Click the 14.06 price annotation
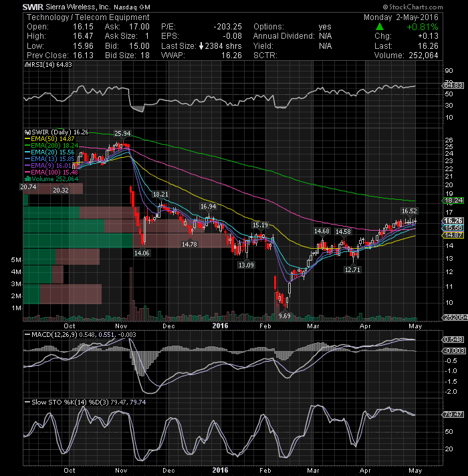This screenshot has width=468, height=476. [142, 253]
